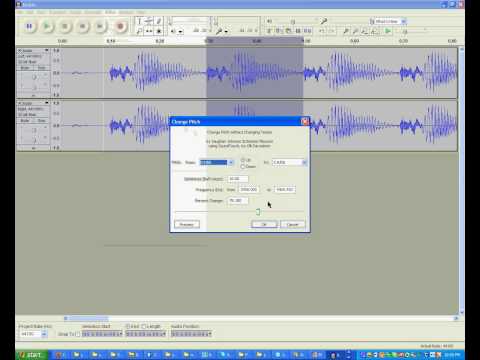
Task: Click the Pause transport button
Action: 29,26
